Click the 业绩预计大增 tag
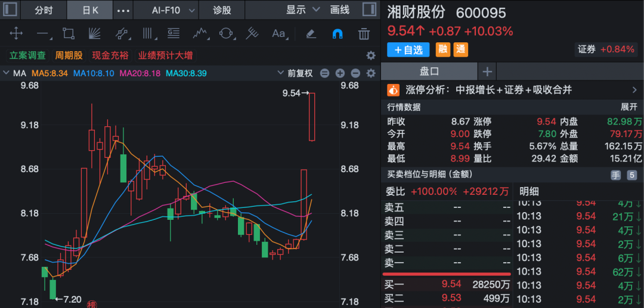This screenshot has width=644, height=308. (x=166, y=55)
